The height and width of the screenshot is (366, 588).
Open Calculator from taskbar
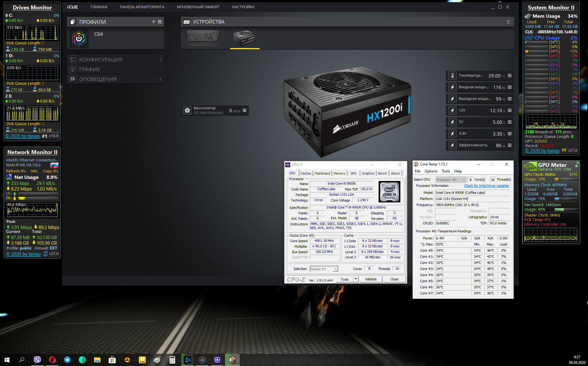[172, 360]
